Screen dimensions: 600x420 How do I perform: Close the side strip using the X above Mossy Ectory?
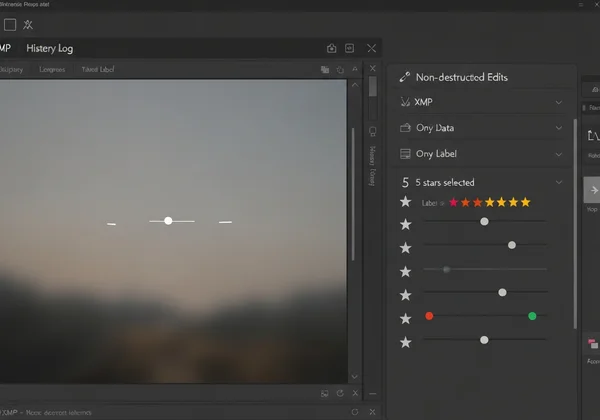pos(373,68)
